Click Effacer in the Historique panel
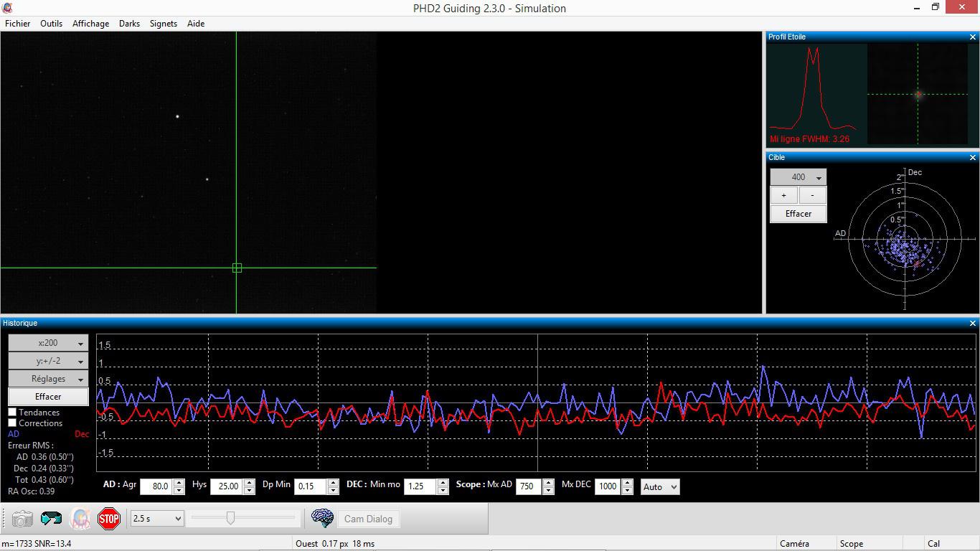Screen dimensions: 980x551 tap(48, 397)
